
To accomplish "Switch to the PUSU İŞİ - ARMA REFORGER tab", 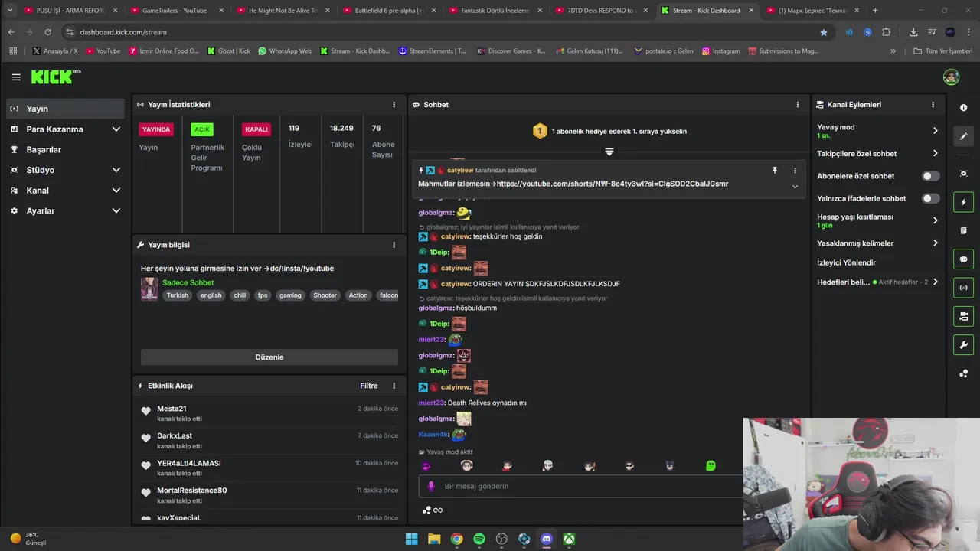I will point(69,11).
